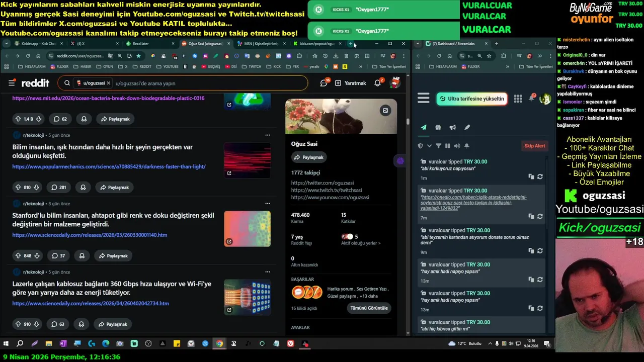Mute Streamlabs alert sound
Viewport: 644px width, 362px height.
coord(457,146)
